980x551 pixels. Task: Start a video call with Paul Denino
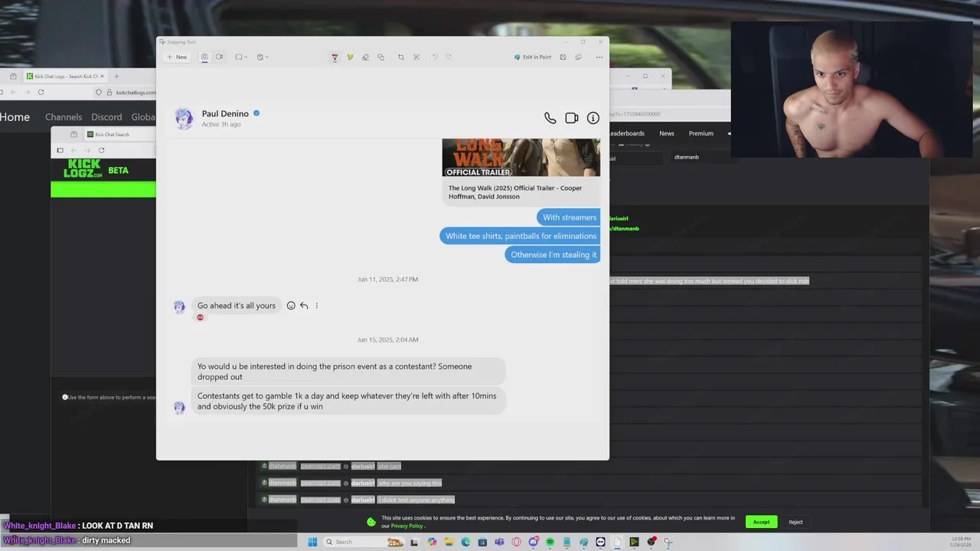click(x=571, y=118)
